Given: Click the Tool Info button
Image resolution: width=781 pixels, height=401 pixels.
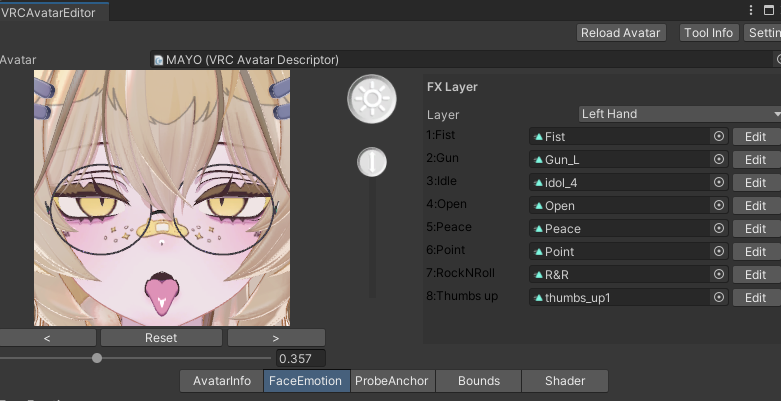Looking at the screenshot, I should click(x=708, y=33).
